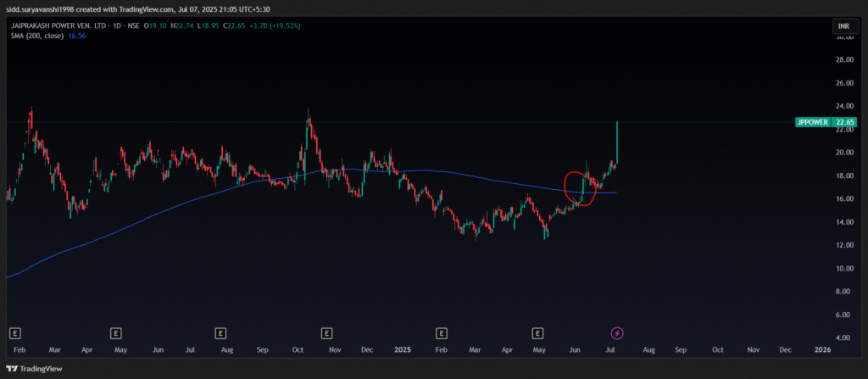This screenshot has height=379, width=868.
Task: Select the SMA (200, close) indicator legend
Action: click(x=36, y=36)
